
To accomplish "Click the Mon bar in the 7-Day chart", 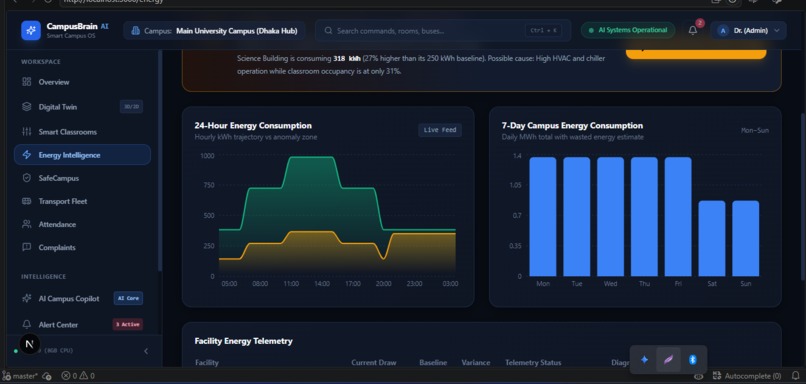I will pos(543,216).
